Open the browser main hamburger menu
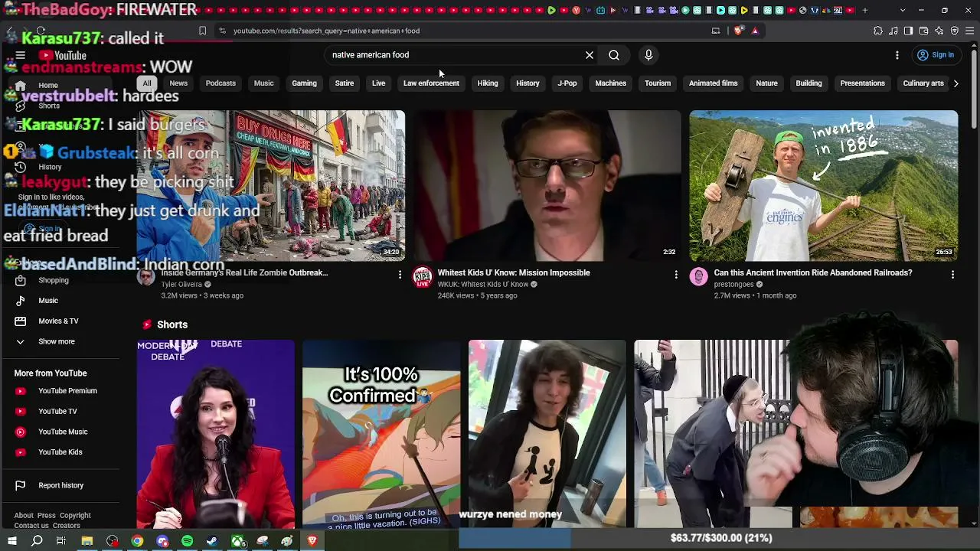 (970, 31)
